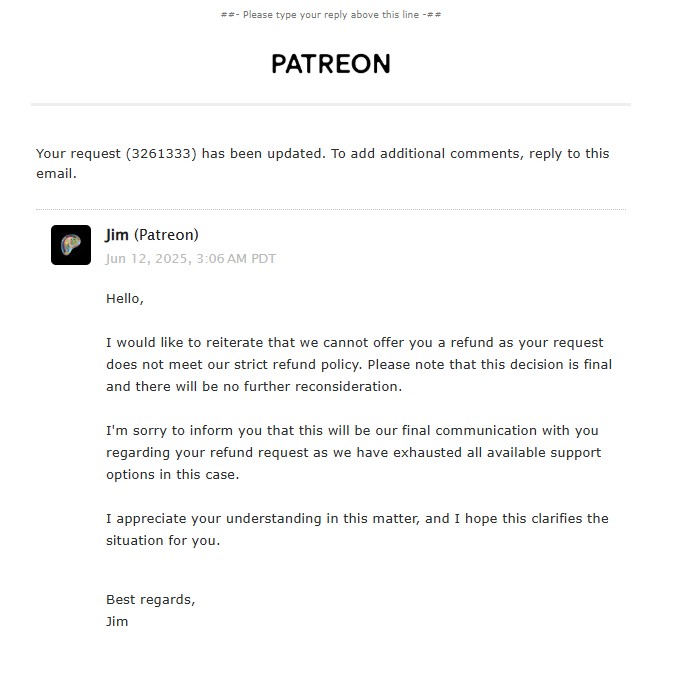Click the horizontal divider below the logo
678x673 pixels.
(x=331, y=104)
